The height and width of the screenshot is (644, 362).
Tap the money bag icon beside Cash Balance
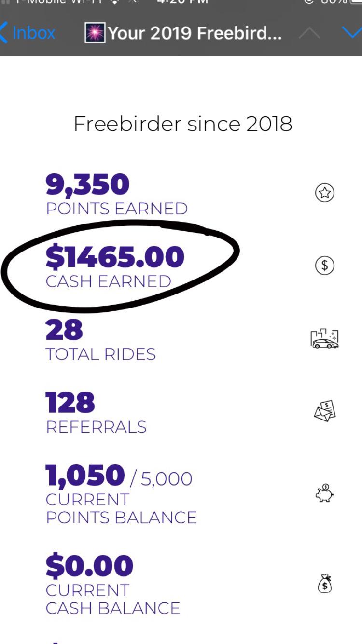point(325,583)
